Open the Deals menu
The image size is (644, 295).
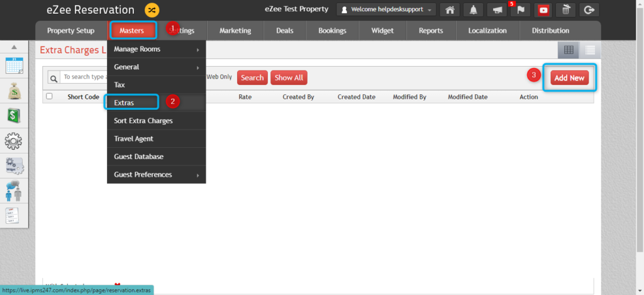[285, 31]
